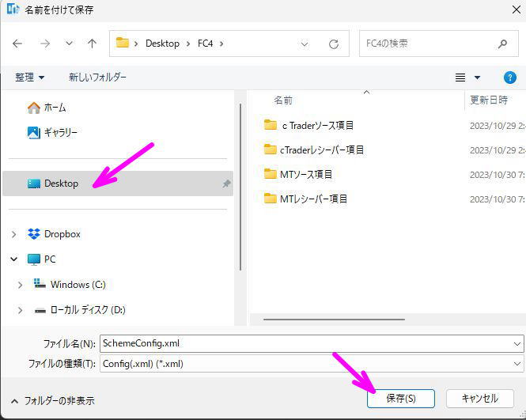Screen dimensions: 526x420
Task: Collapse the PC tree node
Action: tap(13, 259)
